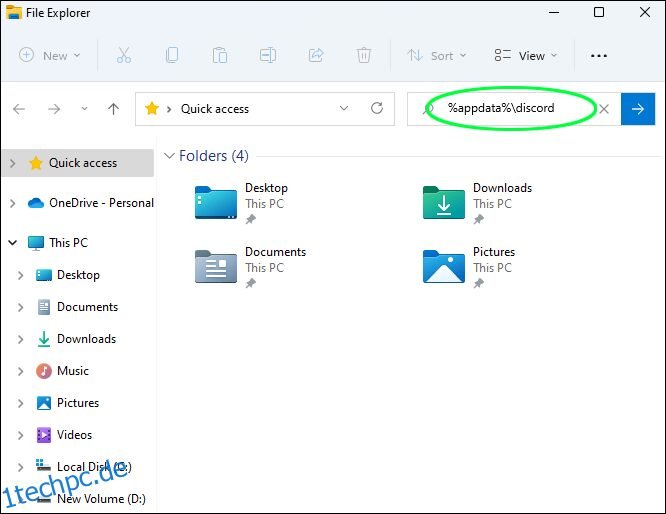Open recent locations chevron
The height and width of the screenshot is (514, 666).
point(84,109)
